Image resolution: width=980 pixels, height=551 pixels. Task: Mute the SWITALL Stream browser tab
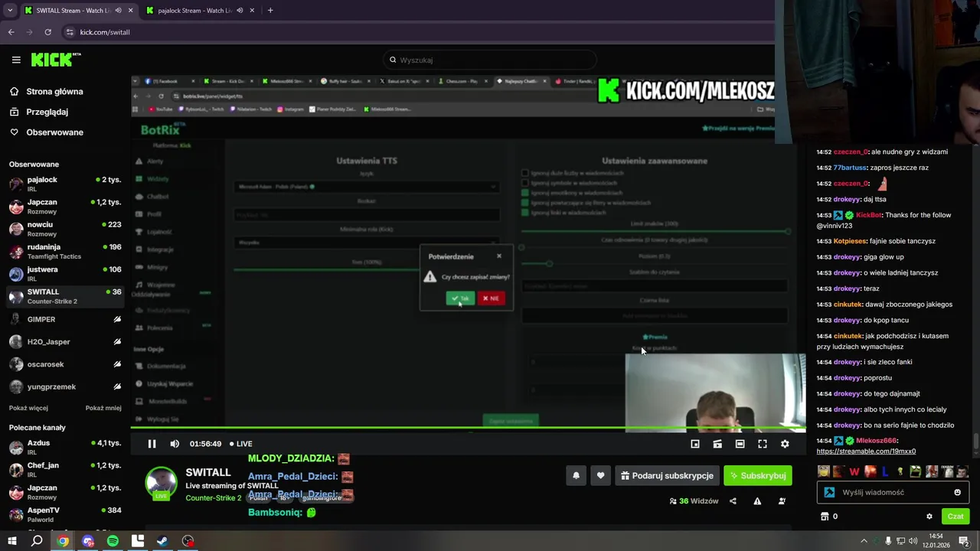pyautogui.click(x=118, y=11)
